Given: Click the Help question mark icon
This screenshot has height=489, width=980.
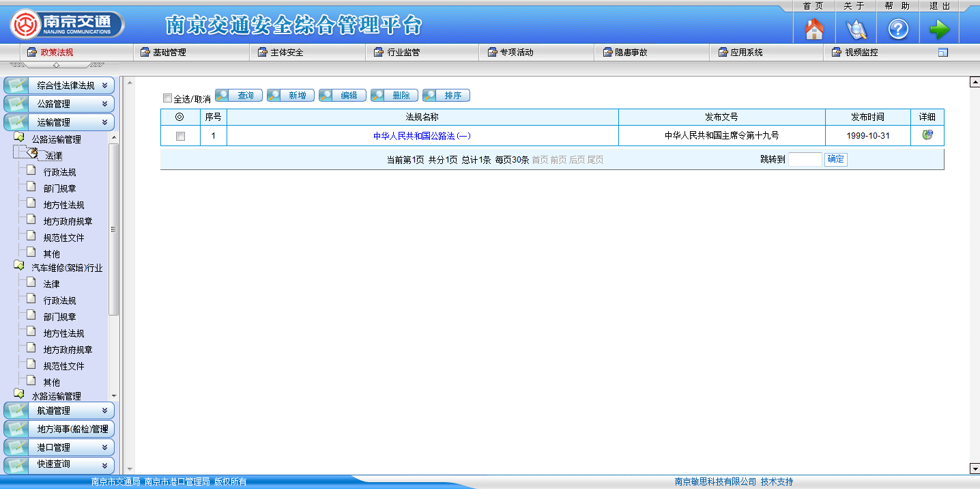Looking at the screenshot, I should (897, 29).
